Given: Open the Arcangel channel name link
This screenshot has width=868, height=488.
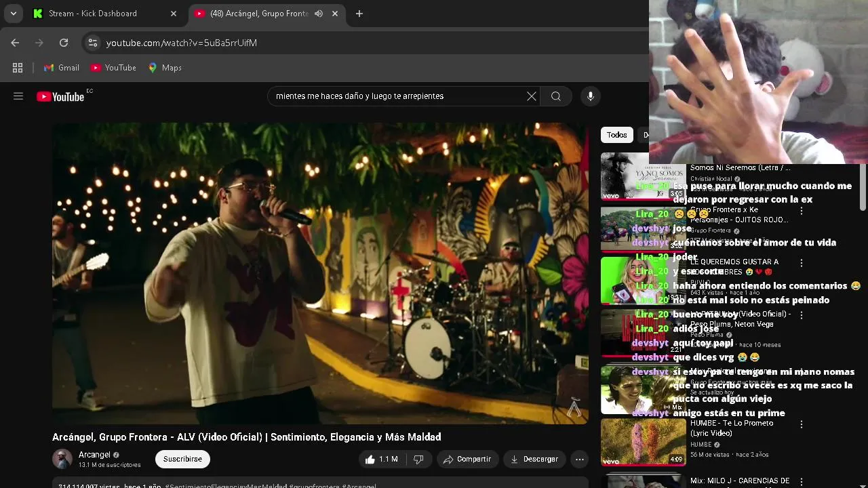Looking at the screenshot, I should click(94, 455).
